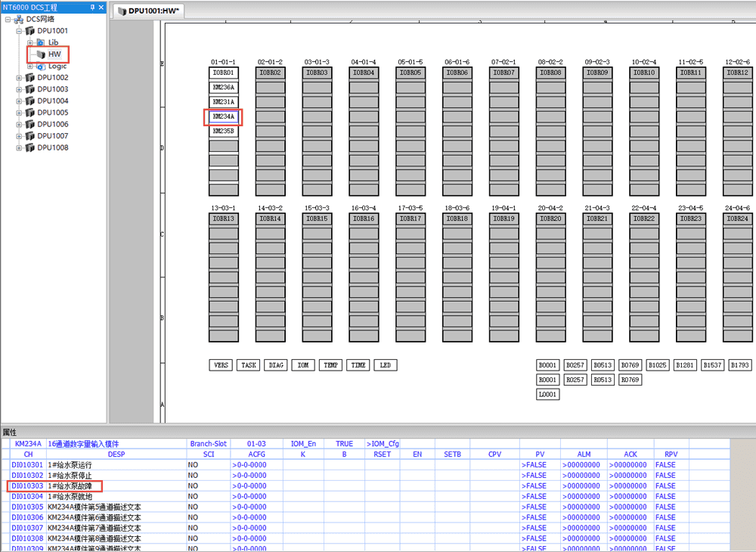Click the PV column header
The width and height of the screenshot is (756, 552).
point(540,454)
